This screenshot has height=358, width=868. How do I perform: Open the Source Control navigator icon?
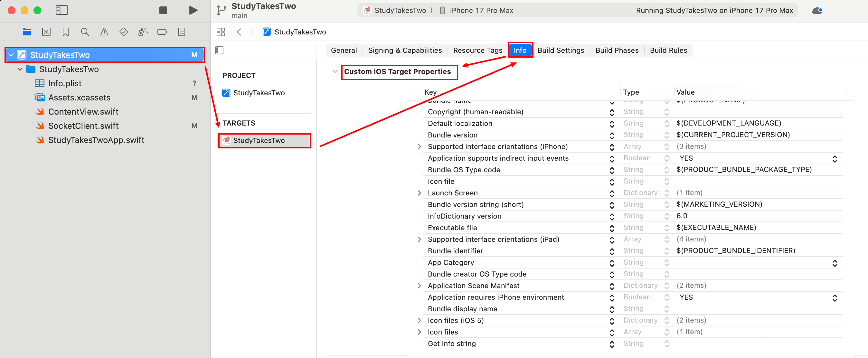(x=46, y=32)
